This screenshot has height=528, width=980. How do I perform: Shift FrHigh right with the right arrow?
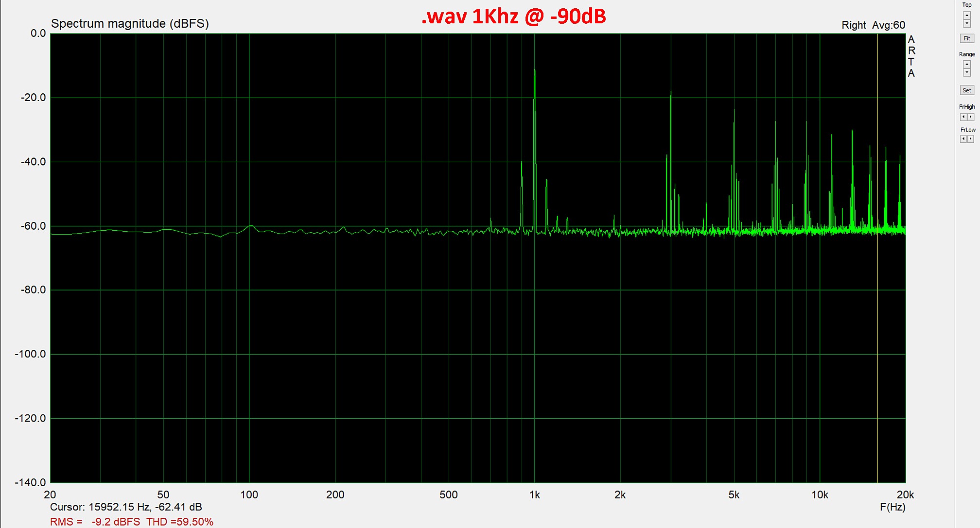pyautogui.click(x=971, y=117)
